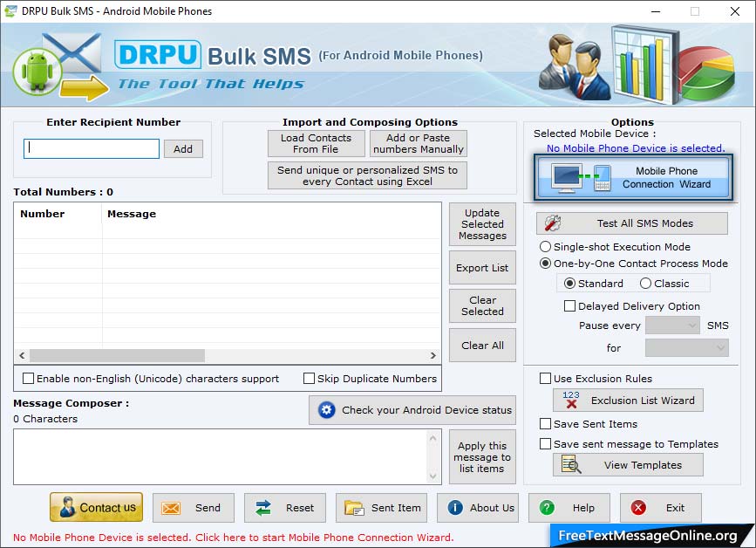Check Save sent message to Templates

[x=545, y=443]
